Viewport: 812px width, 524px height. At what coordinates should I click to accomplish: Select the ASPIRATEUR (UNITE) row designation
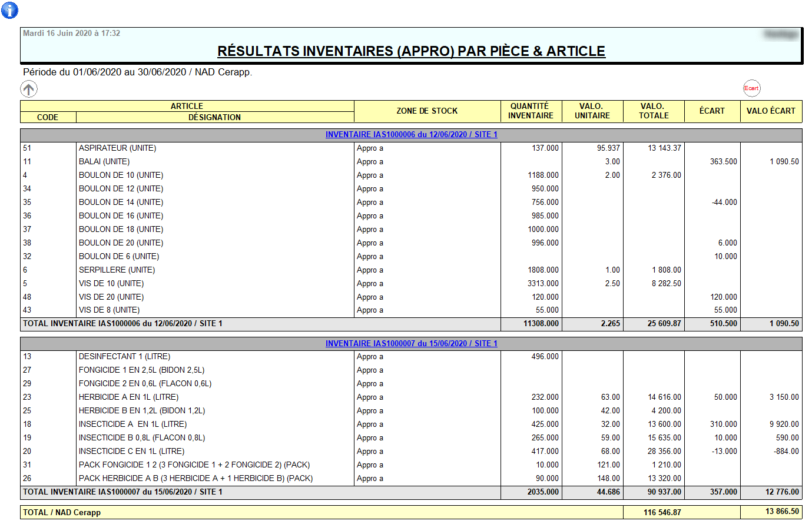click(x=118, y=148)
